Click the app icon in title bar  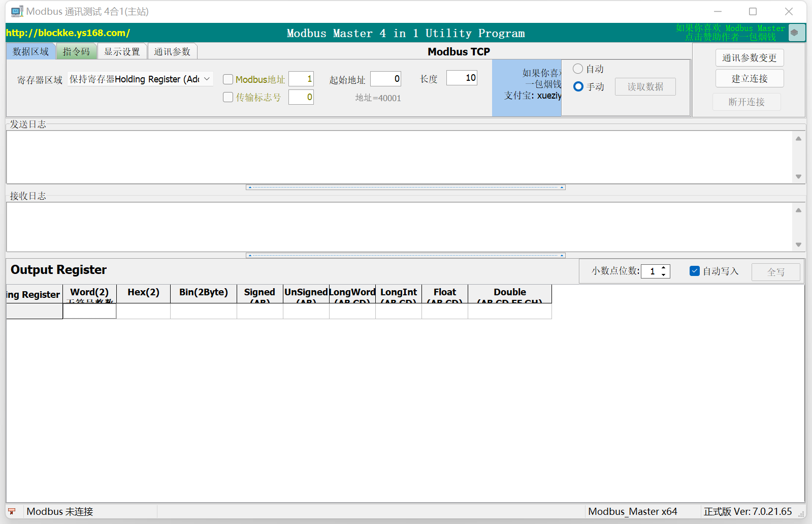[x=17, y=11]
